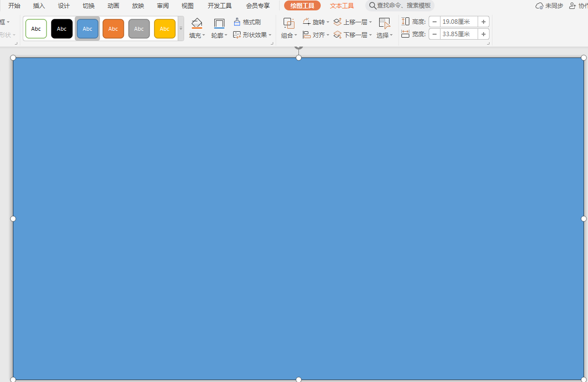This screenshot has width=588, height=382.
Task: Click the blue rectangle shape
Action: coord(298,219)
